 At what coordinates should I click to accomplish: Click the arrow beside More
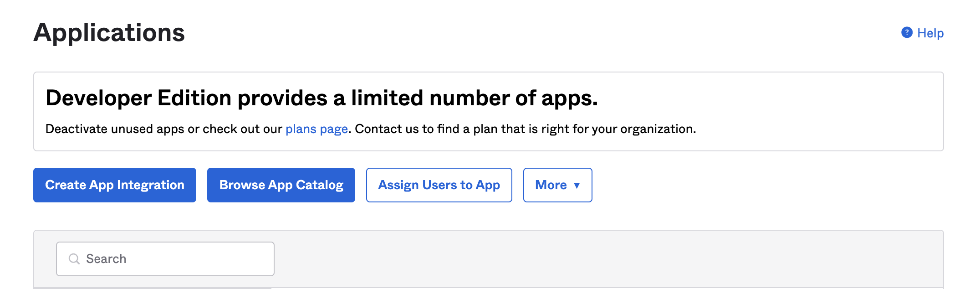tap(577, 186)
